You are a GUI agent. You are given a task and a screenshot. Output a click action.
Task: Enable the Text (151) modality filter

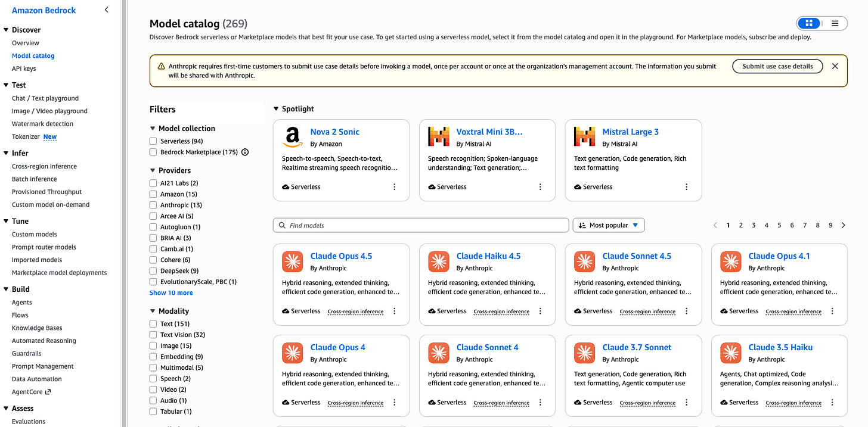153,324
